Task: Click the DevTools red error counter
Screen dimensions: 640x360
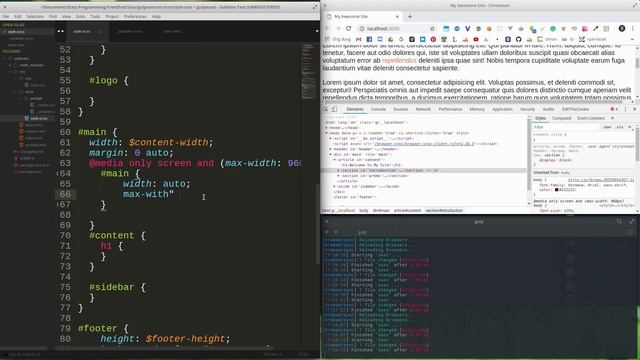Action: point(614,109)
